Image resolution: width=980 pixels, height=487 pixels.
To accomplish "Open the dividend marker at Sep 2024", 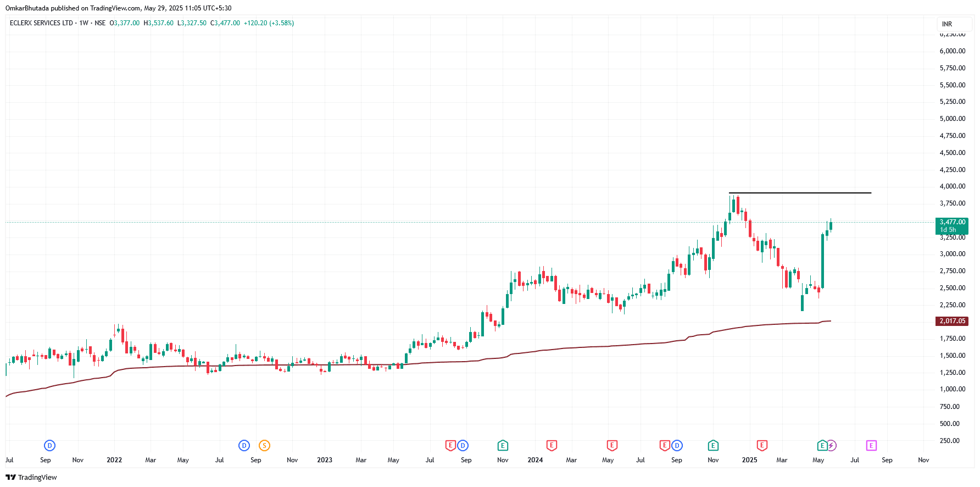I will (x=677, y=446).
